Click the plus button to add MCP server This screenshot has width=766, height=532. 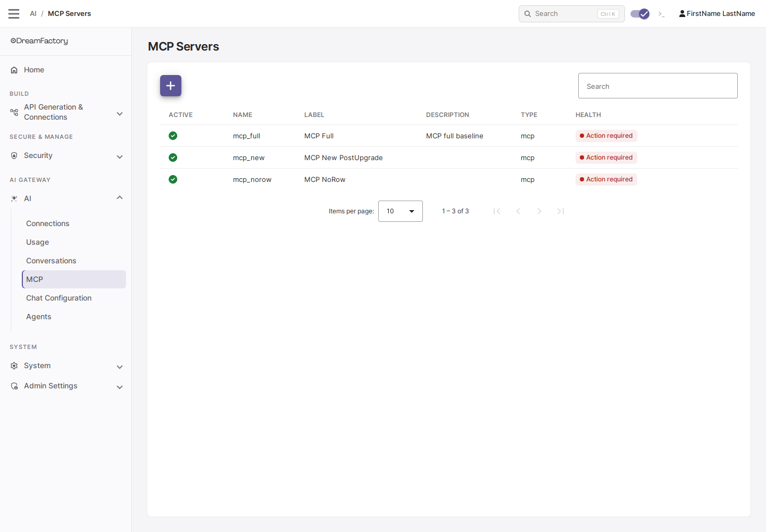171,86
